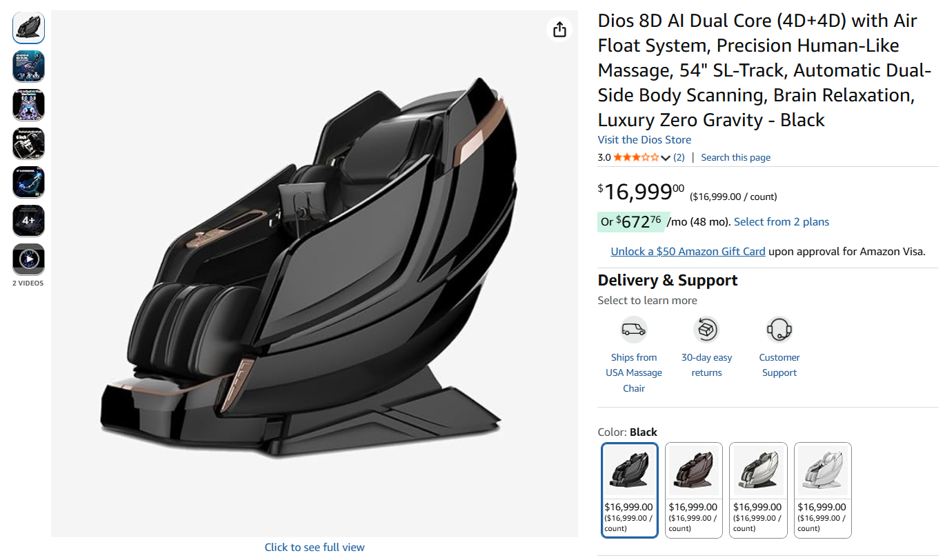Image resolution: width=945 pixels, height=560 pixels.
Task: Click 'Visit the Dios Store' link
Action: point(644,139)
